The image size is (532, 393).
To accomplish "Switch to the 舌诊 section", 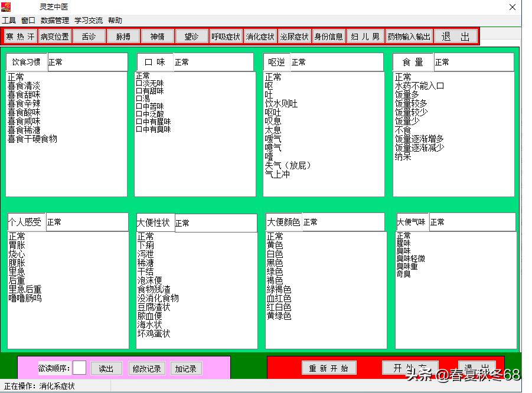I will tap(89, 35).
